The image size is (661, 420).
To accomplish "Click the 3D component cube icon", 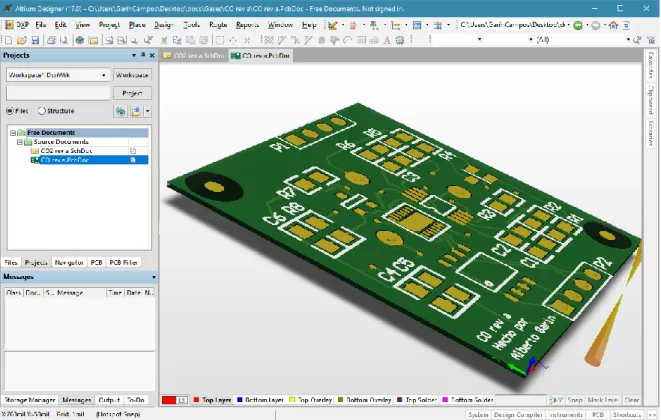I will pyautogui.click(x=80, y=40).
